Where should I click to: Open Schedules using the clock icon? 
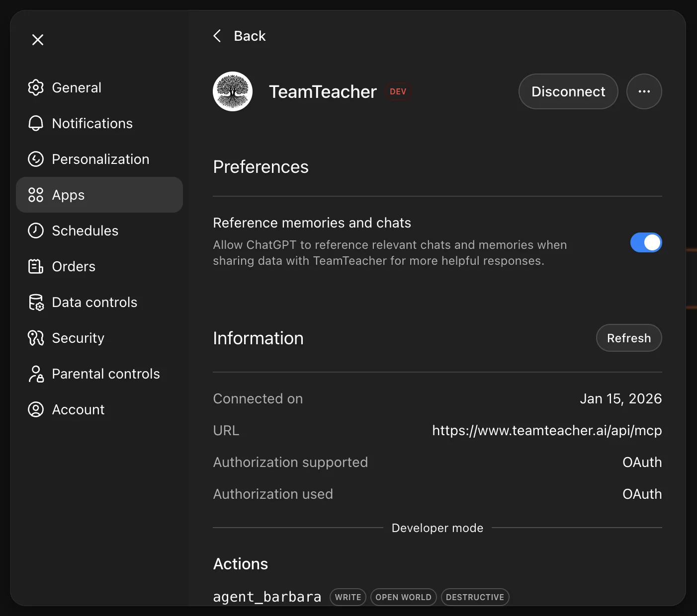click(x=35, y=231)
